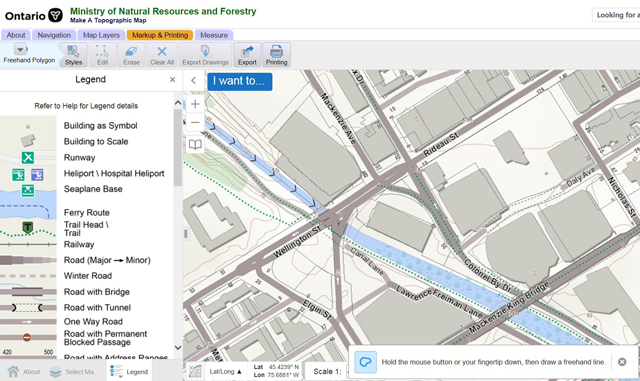Zoom out with the minus button

point(195,123)
